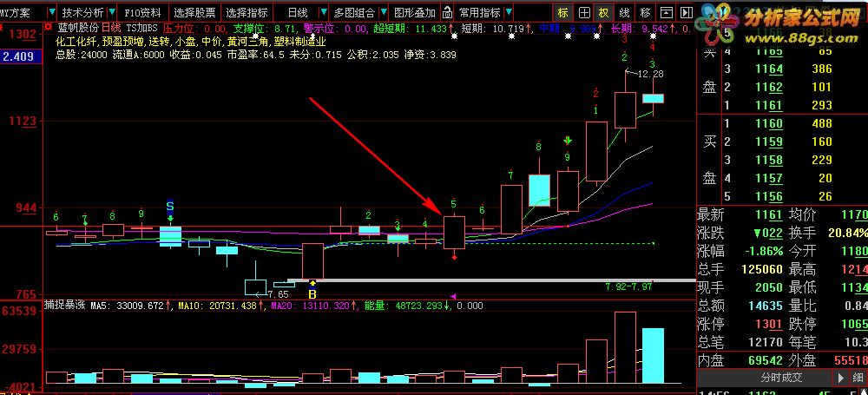Open the 技术分析 menu
Screen dimensions: 868x395
click(x=82, y=12)
